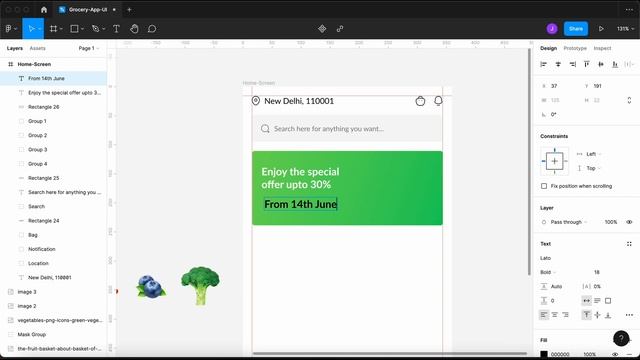Screen dimensions: 640x360
Task: Select the Rectangle shape tool
Action: pyautogui.click(x=74, y=29)
